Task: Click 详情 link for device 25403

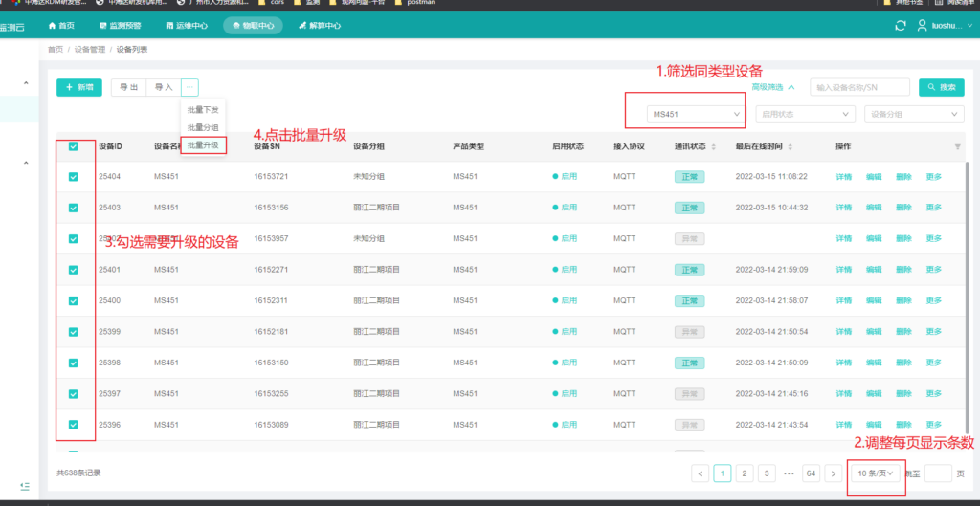Action: (x=843, y=208)
